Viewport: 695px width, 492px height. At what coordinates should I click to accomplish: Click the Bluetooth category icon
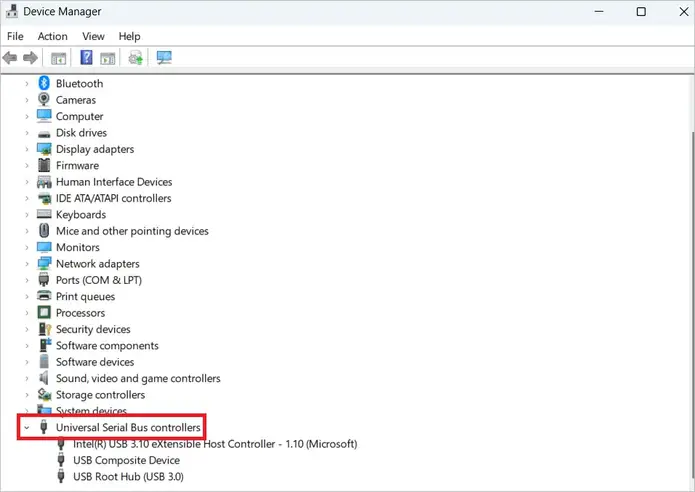point(44,83)
